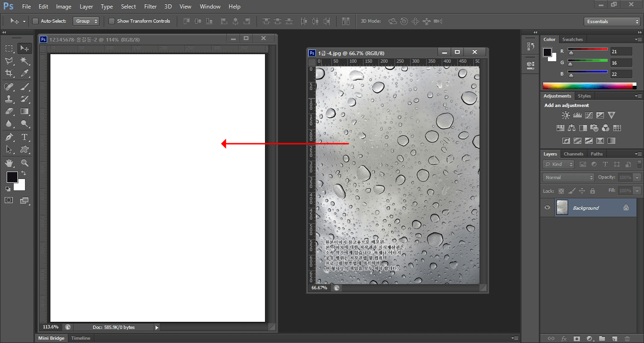
Task: Add a Curves adjustment
Action: coord(589,115)
